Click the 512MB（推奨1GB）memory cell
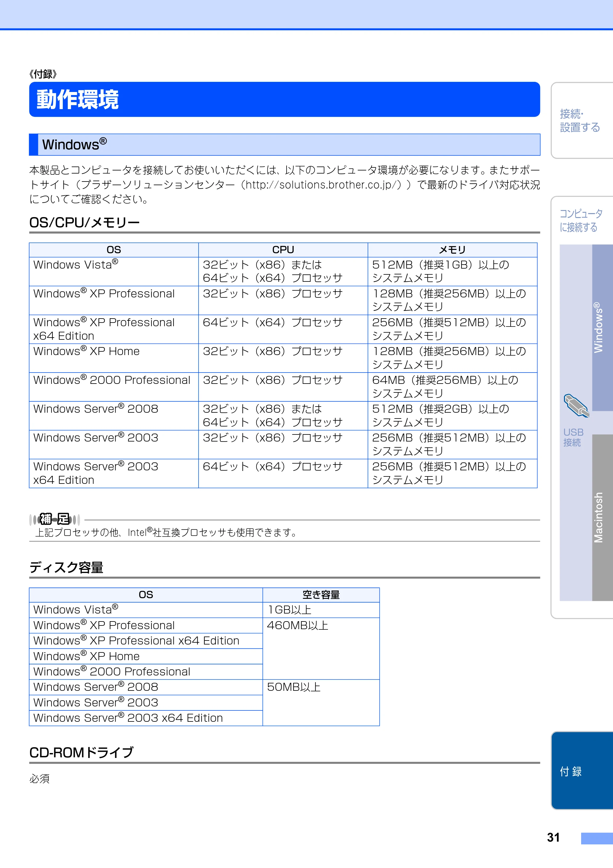 pyautogui.click(x=452, y=271)
